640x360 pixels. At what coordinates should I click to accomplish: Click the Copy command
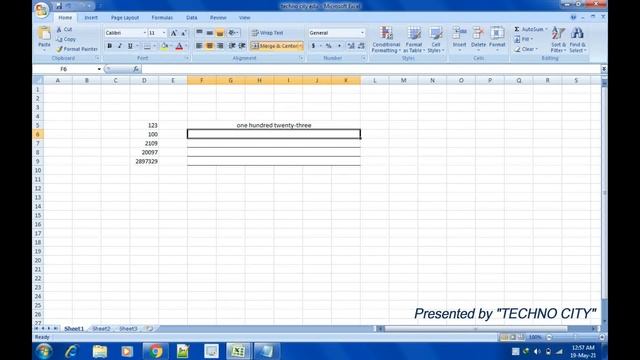[66, 39]
